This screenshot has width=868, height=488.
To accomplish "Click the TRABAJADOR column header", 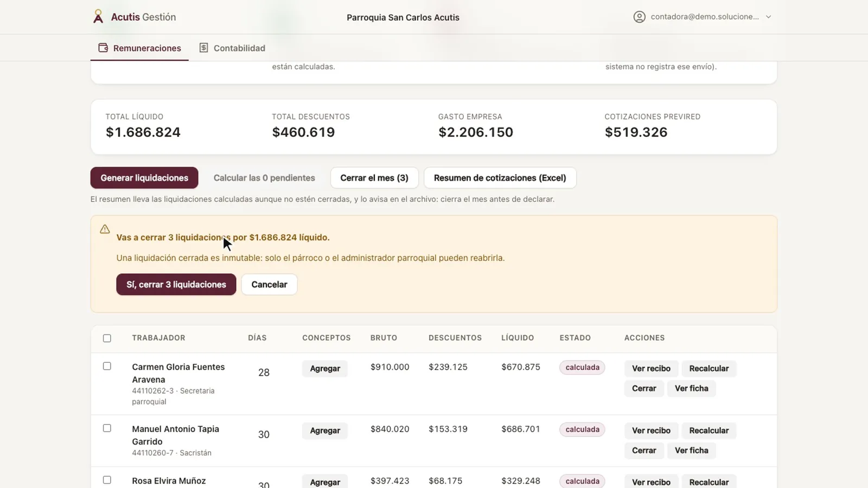I will pos(158,338).
